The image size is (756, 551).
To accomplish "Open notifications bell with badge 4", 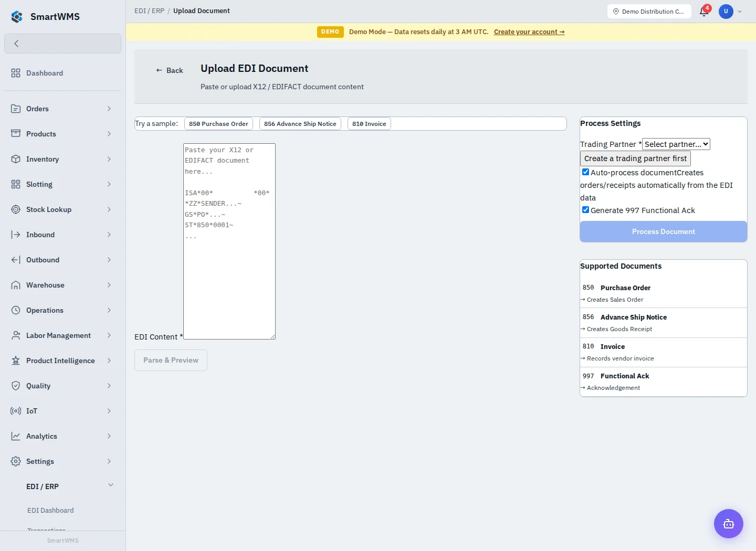I will click(x=704, y=11).
